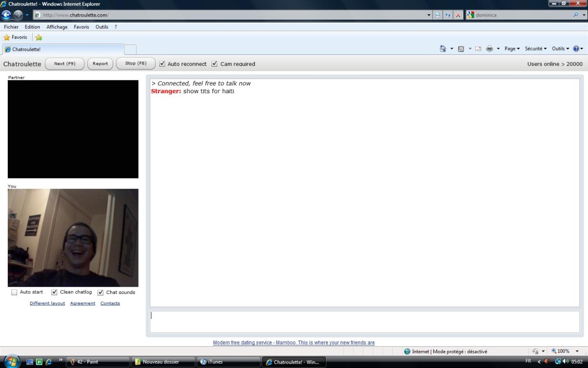Open the Mamboo dating service ad link
The width and height of the screenshot is (588, 368).
click(294, 342)
